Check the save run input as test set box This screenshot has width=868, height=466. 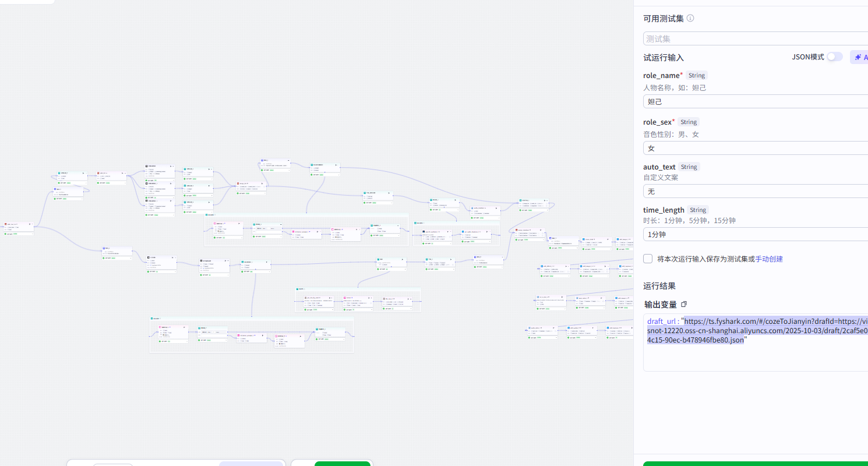[648, 259]
